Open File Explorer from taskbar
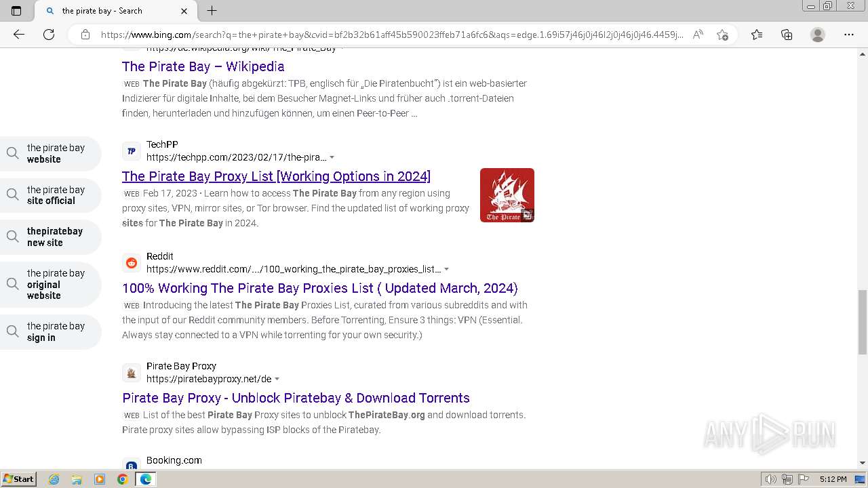Screen dimensions: 868x488 point(77,479)
